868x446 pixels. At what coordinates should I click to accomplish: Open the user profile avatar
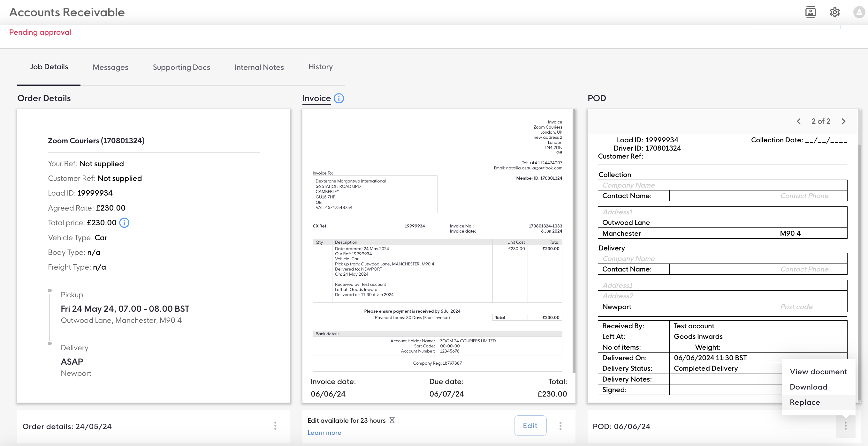(859, 12)
